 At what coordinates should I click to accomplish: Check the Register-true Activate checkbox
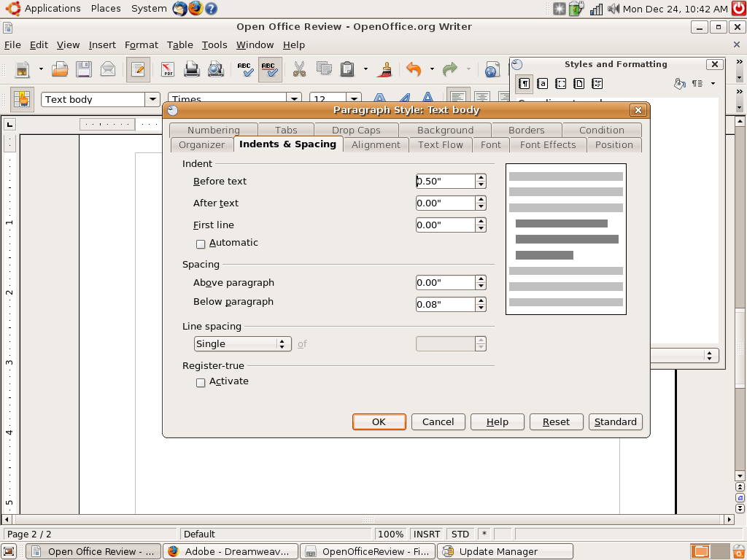coord(201,382)
